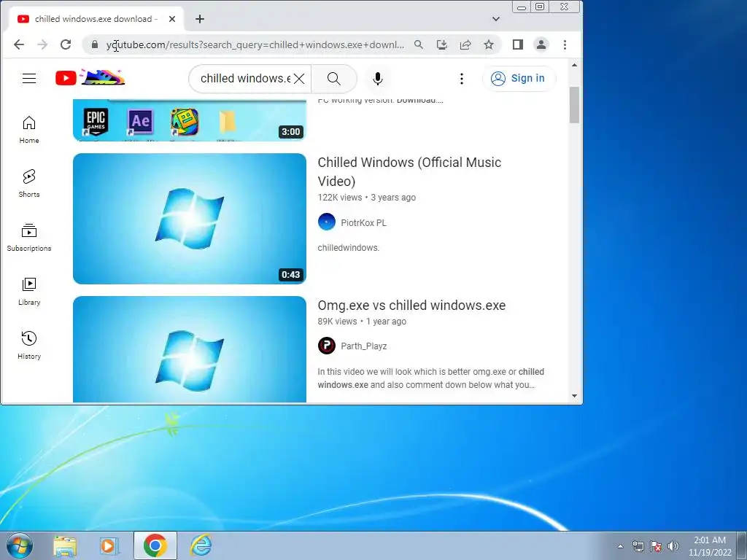Click PiotrKox PL channel avatar
Viewport: 747px width, 560px height.
tap(327, 222)
